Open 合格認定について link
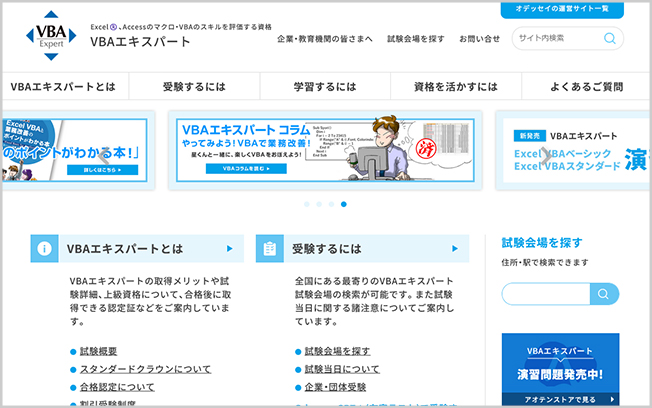This screenshot has width=652, height=408. point(117,387)
